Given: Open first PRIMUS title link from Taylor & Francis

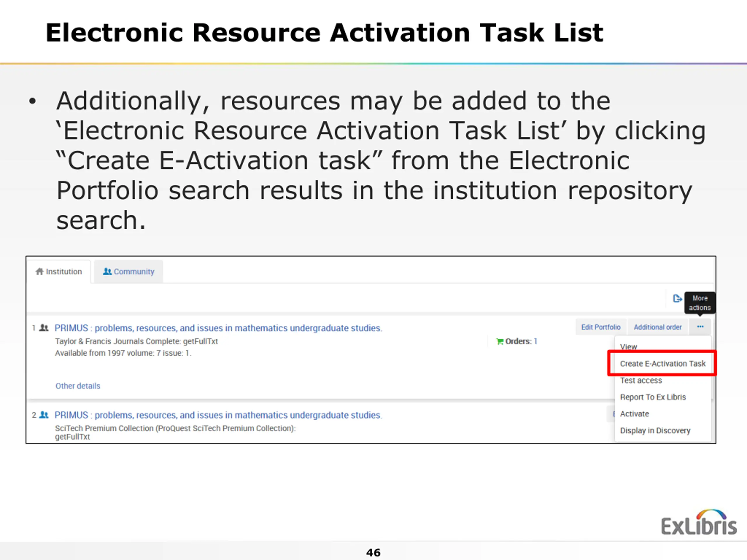Looking at the screenshot, I should [x=218, y=328].
